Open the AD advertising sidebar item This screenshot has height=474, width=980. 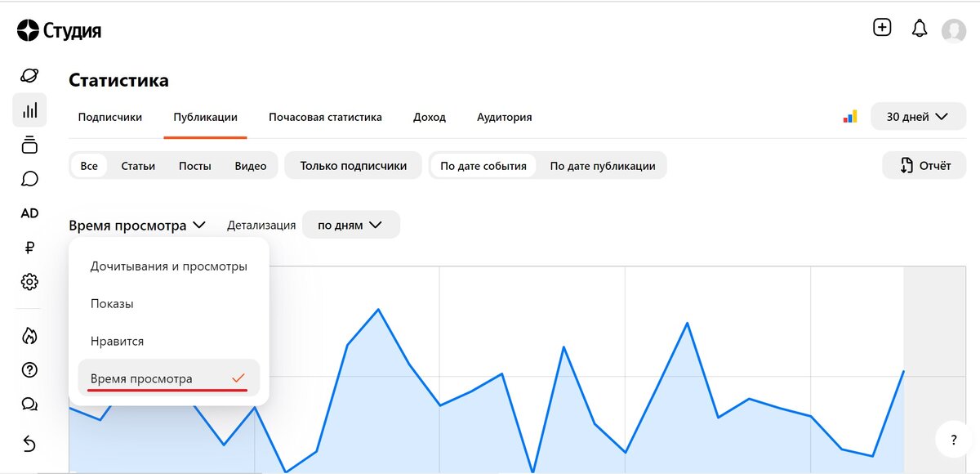29,213
